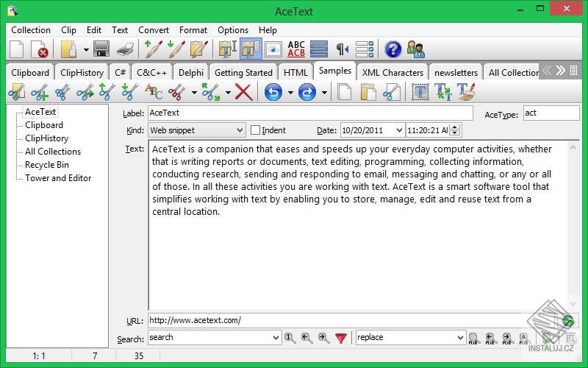Expand the search text history dropdown

click(x=276, y=338)
